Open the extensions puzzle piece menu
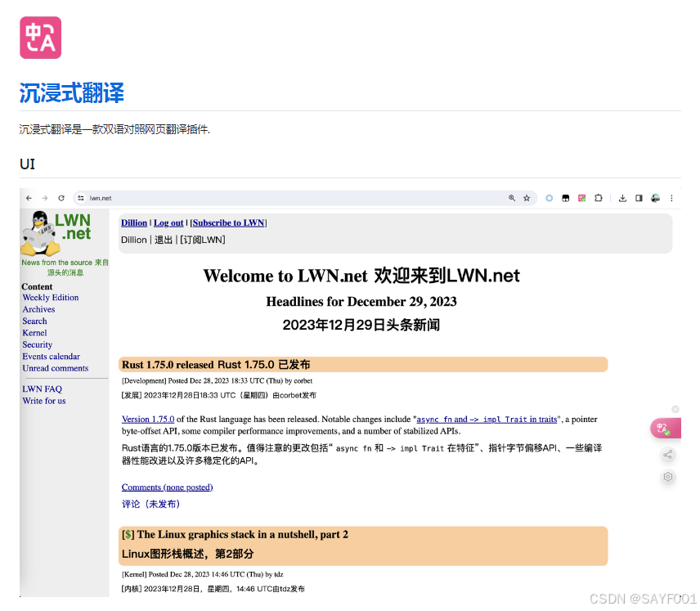 [x=599, y=198]
